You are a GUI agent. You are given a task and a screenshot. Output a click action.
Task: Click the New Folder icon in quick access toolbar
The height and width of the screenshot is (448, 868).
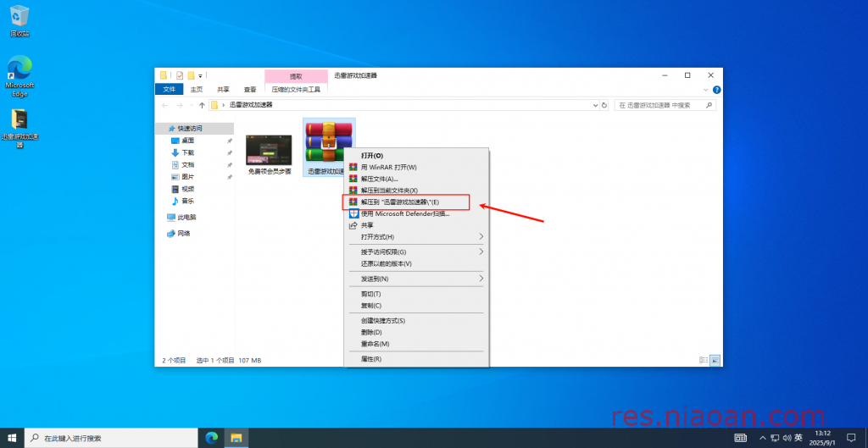pos(191,75)
